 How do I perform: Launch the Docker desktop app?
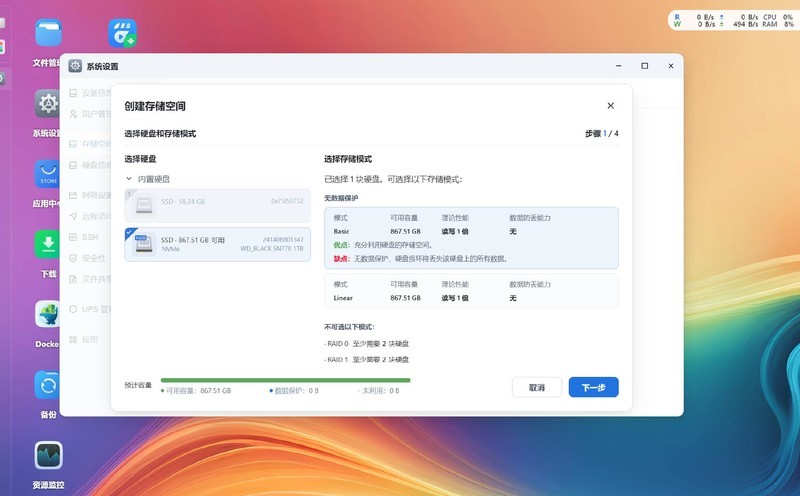[x=48, y=314]
